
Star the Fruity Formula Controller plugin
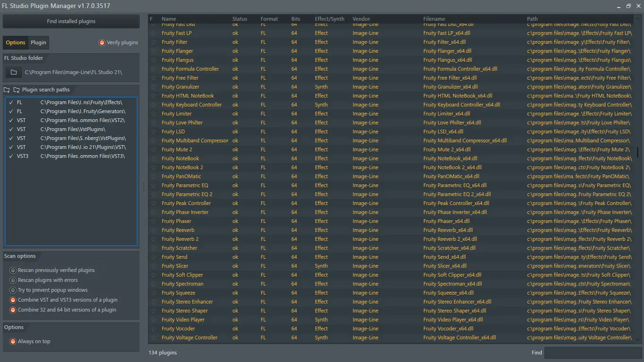tap(153, 69)
